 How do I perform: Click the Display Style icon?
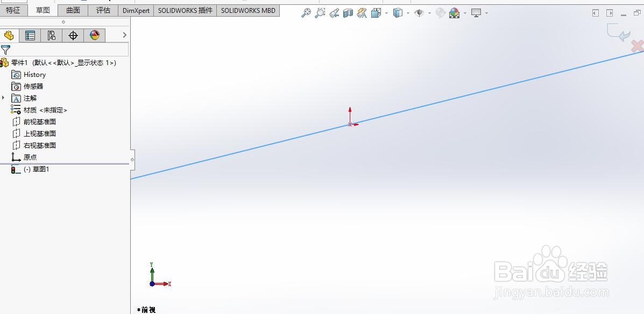(398, 13)
